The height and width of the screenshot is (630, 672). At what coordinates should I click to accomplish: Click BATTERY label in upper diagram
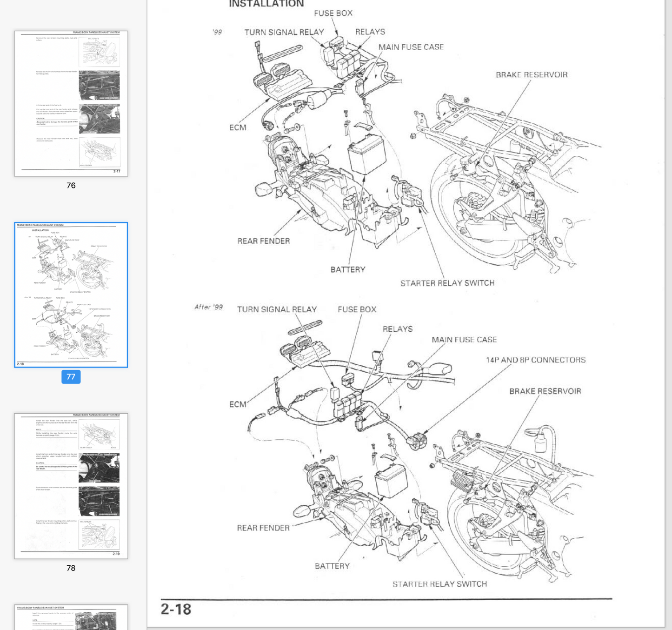point(348,269)
